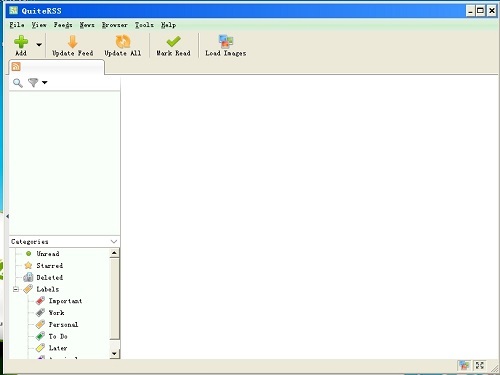Open the dropdown arrow next to Add
Image resolution: width=500 pixels, height=375 pixels.
(39, 45)
